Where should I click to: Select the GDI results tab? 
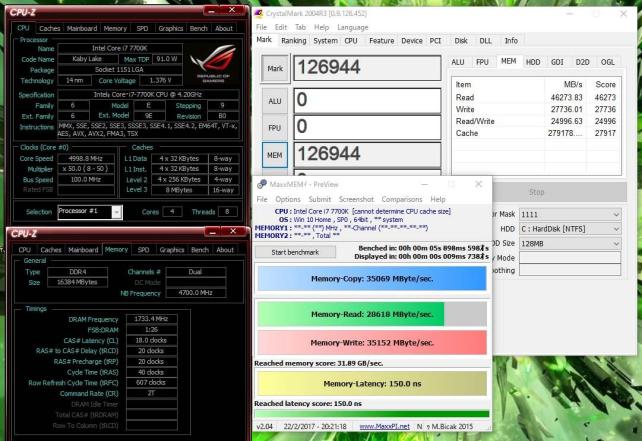point(557,62)
